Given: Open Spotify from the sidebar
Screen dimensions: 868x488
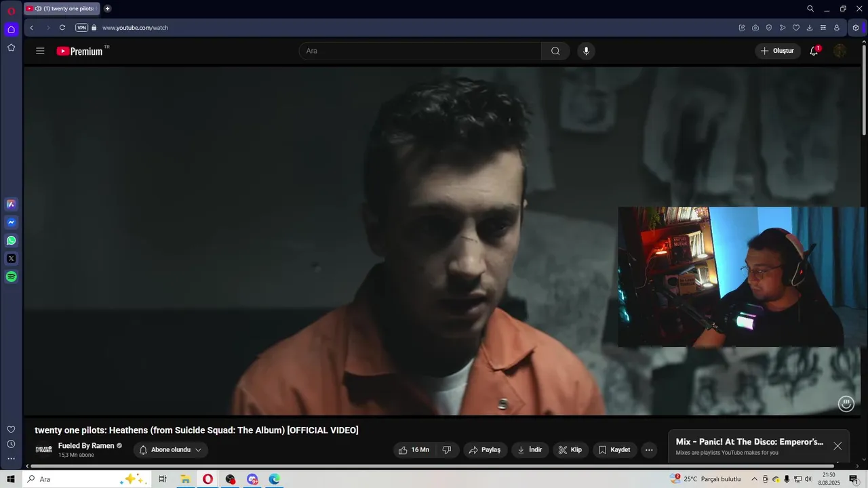Looking at the screenshot, I should [11, 277].
